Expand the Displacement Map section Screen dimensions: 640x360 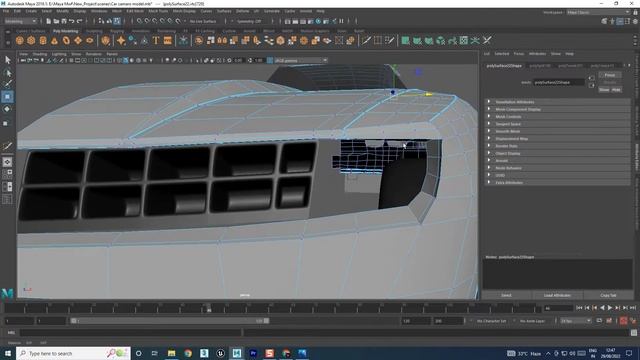point(558,139)
